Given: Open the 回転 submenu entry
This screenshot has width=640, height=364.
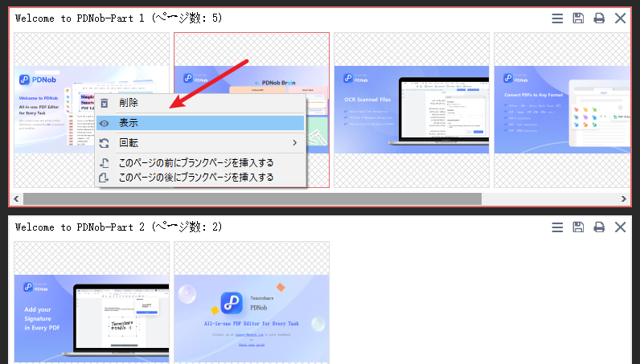Looking at the screenshot, I should [200, 143].
